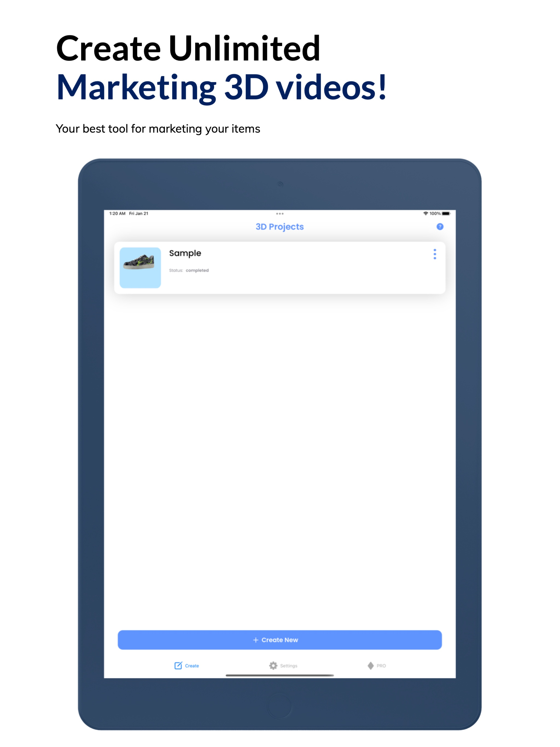Tap the date Fri Jan 21
This screenshot has width=560, height=747.
point(138,214)
